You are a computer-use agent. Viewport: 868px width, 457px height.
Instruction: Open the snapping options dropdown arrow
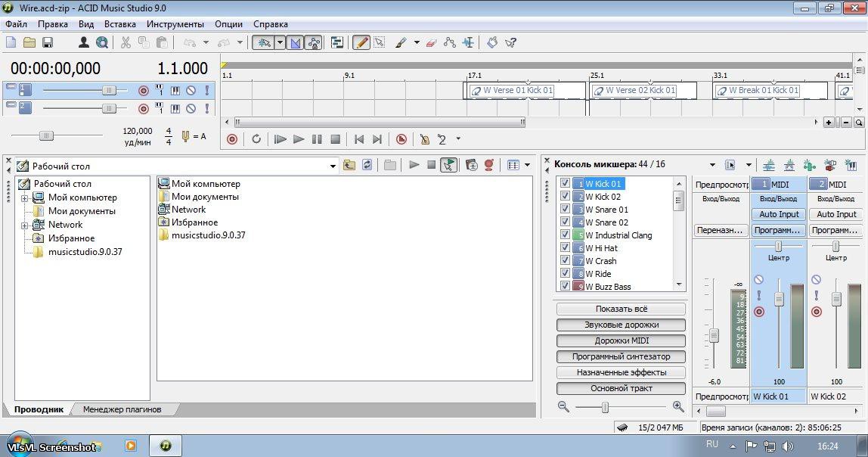280,42
